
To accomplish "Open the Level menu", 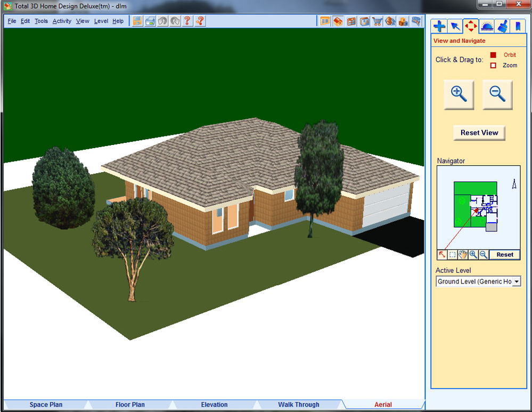I will coord(101,21).
